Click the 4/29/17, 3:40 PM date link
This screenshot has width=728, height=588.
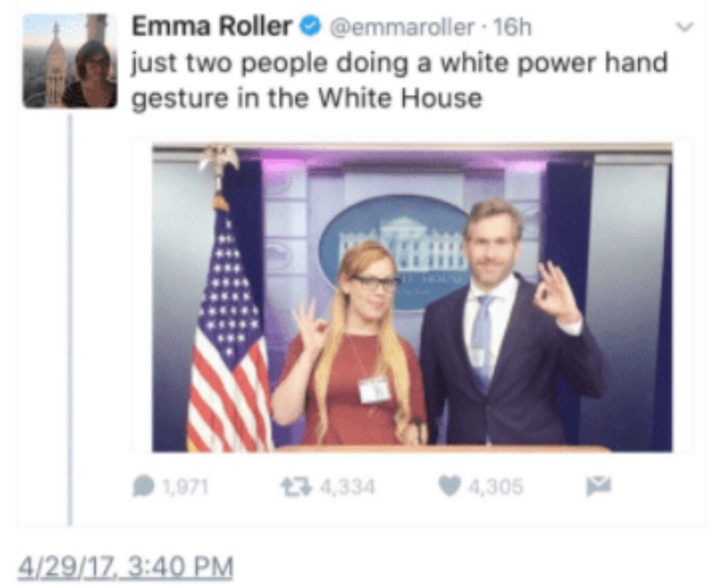(x=125, y=567)
